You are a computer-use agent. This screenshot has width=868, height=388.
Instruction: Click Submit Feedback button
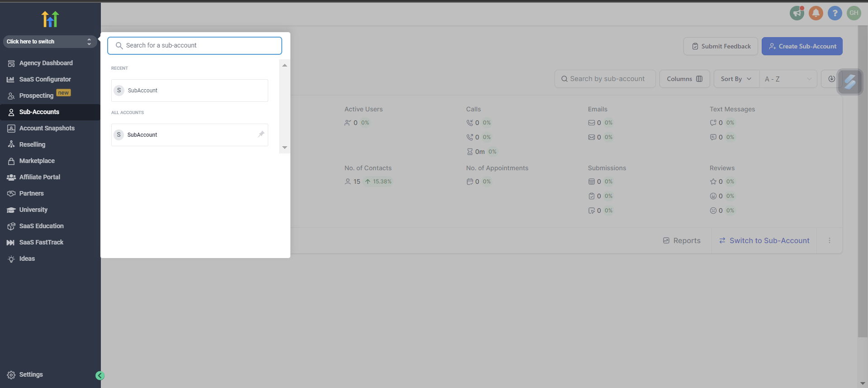pyautogui.click(x=721, y=46)
